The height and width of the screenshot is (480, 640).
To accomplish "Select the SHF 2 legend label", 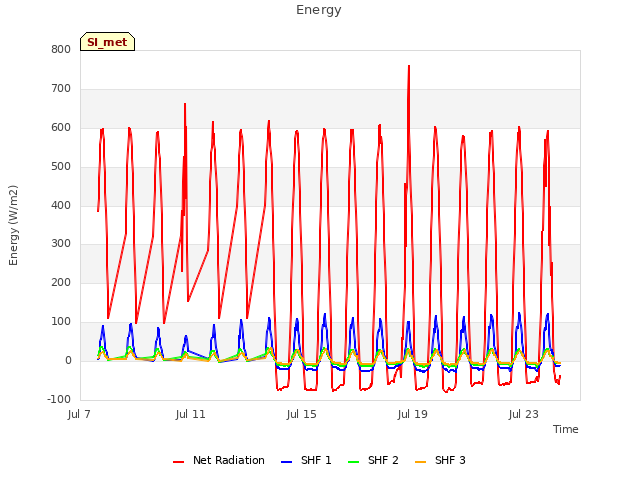I will [383, 460].
